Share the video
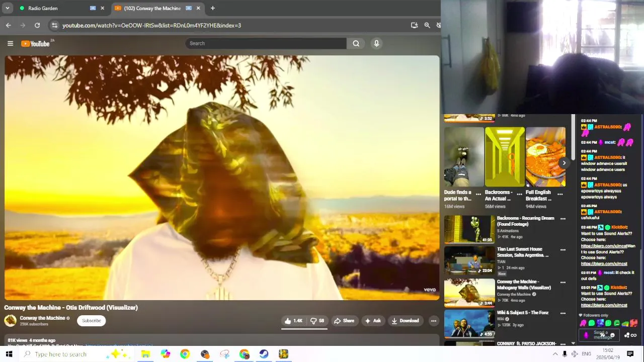This screenshot has width=644, height=362. (344, 321)
